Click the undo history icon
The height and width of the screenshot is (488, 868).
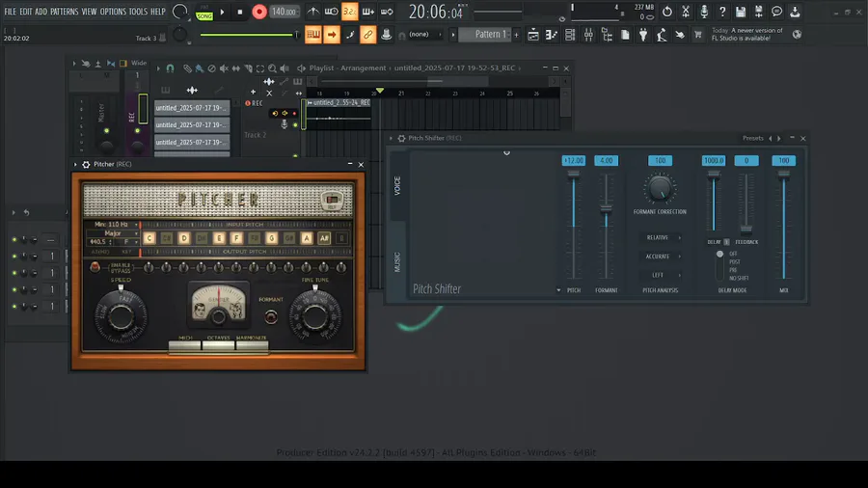coord(667,12)
